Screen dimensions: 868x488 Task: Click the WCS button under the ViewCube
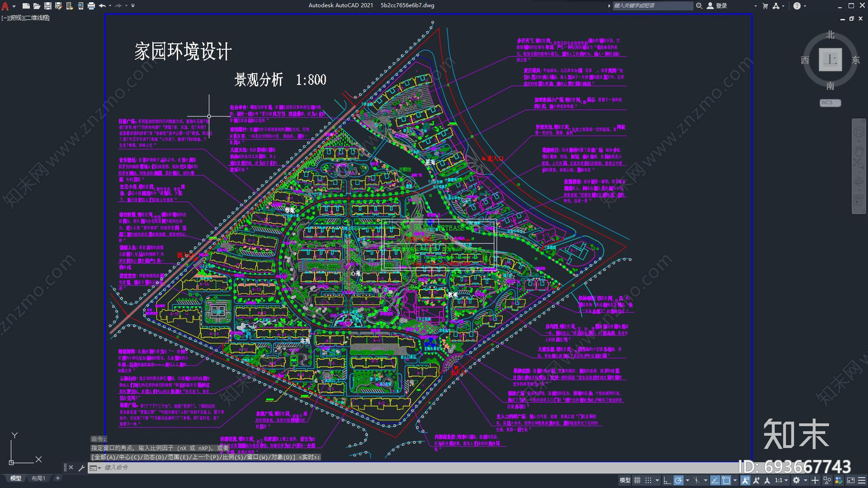(x=829, y=102)
